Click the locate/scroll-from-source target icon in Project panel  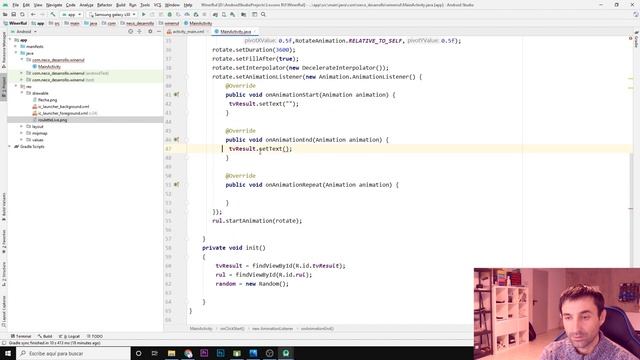131,31
